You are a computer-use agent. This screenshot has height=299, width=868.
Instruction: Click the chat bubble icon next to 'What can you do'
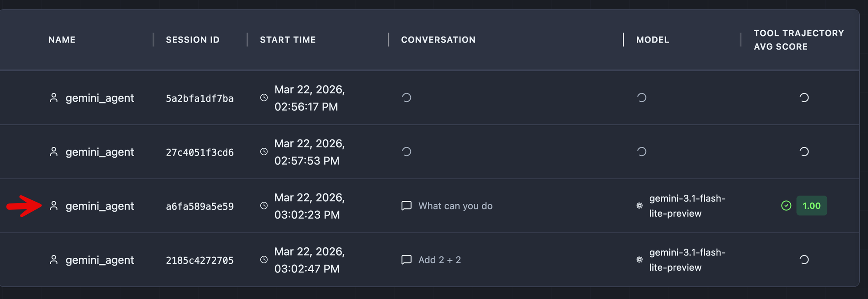point(406,206)
